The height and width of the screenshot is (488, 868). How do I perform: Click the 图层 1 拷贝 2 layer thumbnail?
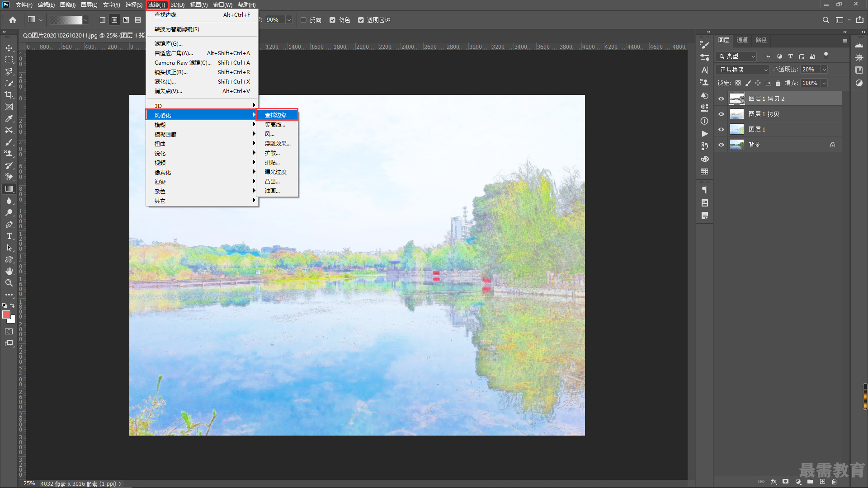pyautogui.click(x=737, y=99)
